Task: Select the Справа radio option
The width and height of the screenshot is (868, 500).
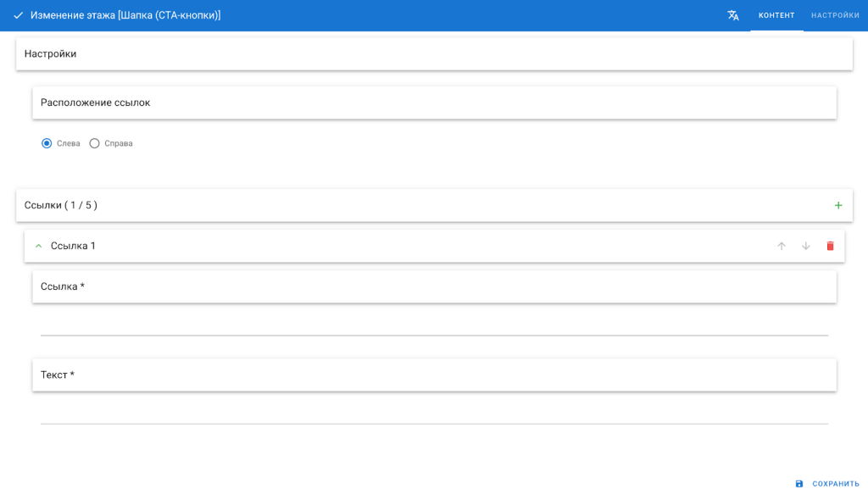Action: point(95,143)
